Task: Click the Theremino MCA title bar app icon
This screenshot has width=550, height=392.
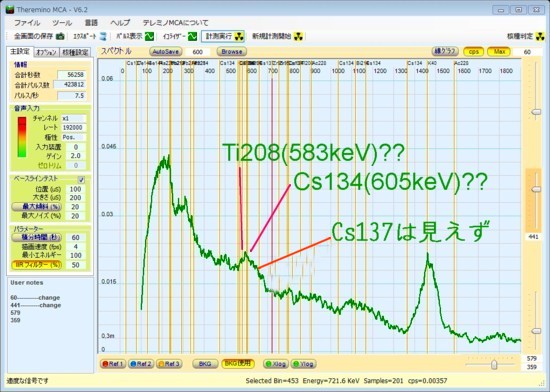Action: point(10,9)
